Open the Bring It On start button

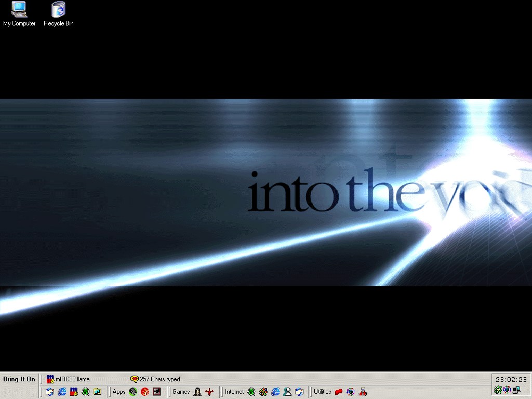[x=19, y=379]
